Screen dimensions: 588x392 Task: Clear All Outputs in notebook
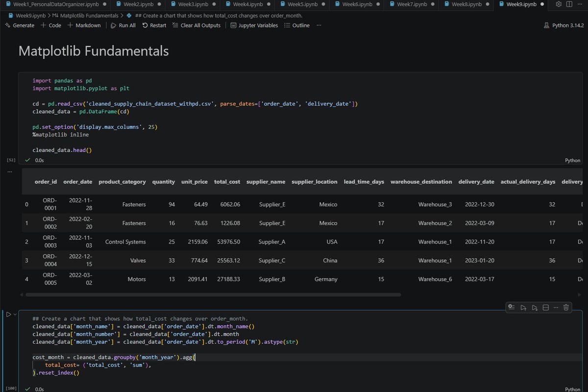pos(196,25)
